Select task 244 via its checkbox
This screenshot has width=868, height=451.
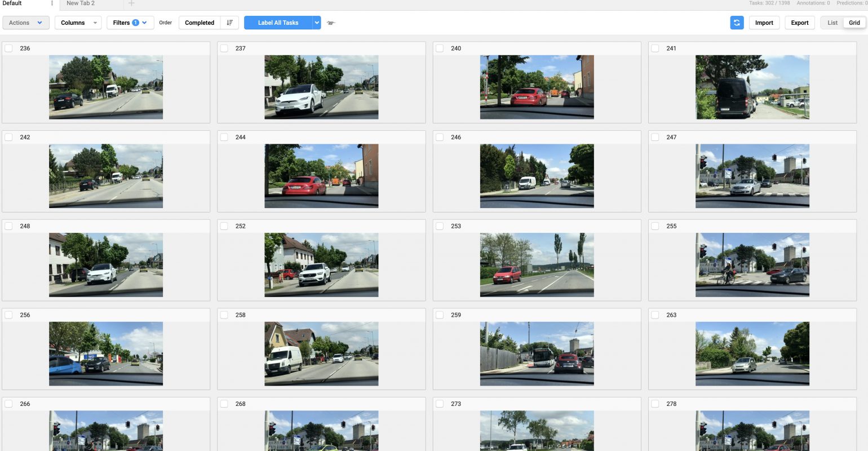(224, 137)
